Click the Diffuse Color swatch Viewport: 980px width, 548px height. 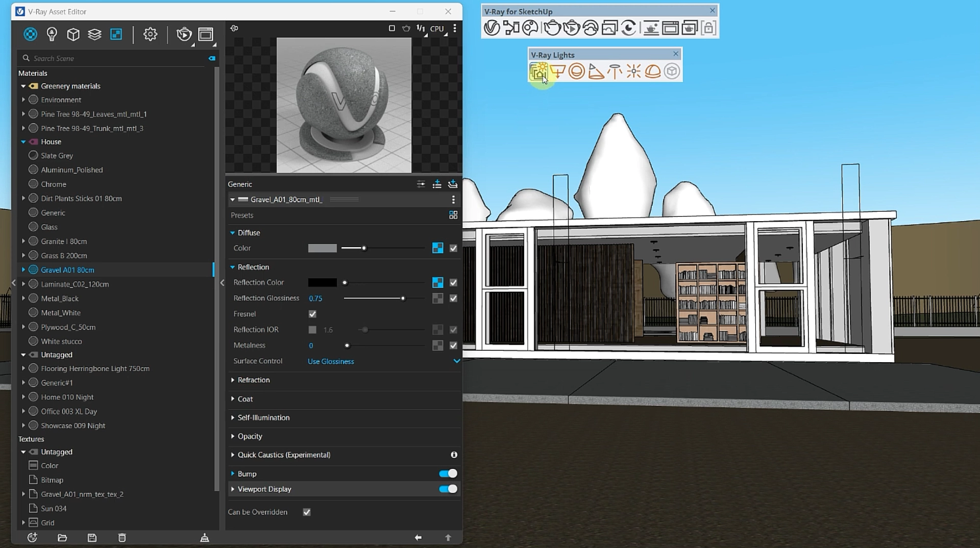pos(322,248)
